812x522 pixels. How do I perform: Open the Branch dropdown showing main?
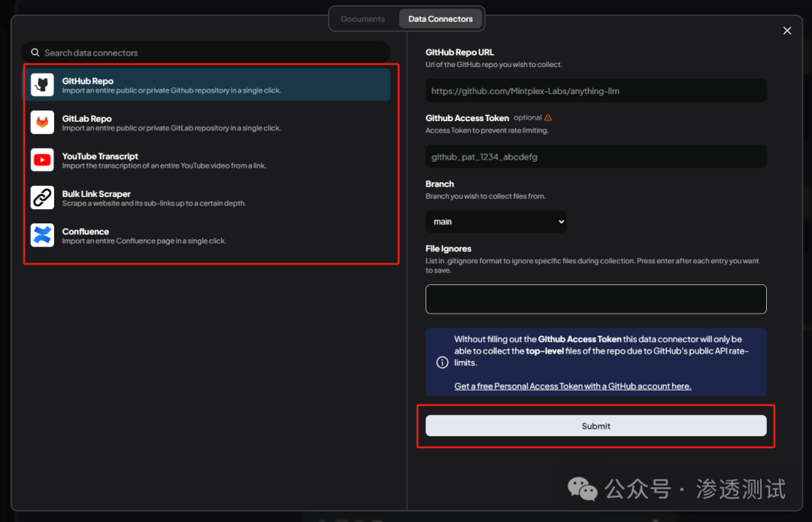click(496, 222)
